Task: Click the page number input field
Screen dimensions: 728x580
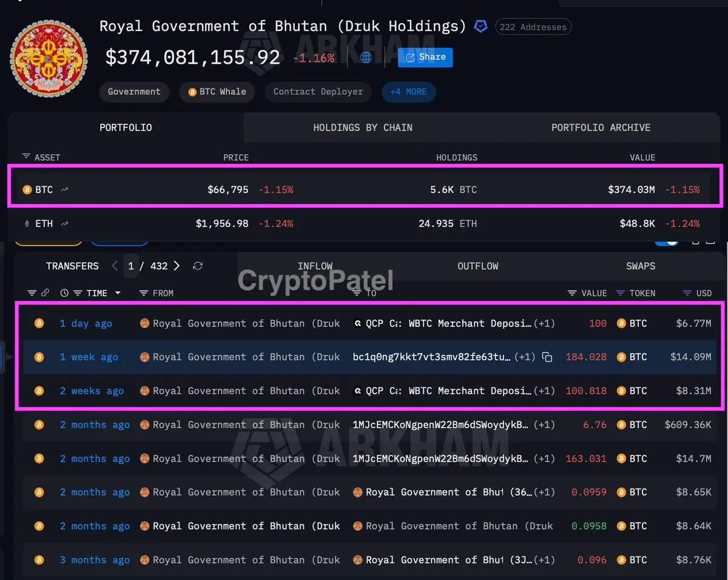Action: click(130, 266)
